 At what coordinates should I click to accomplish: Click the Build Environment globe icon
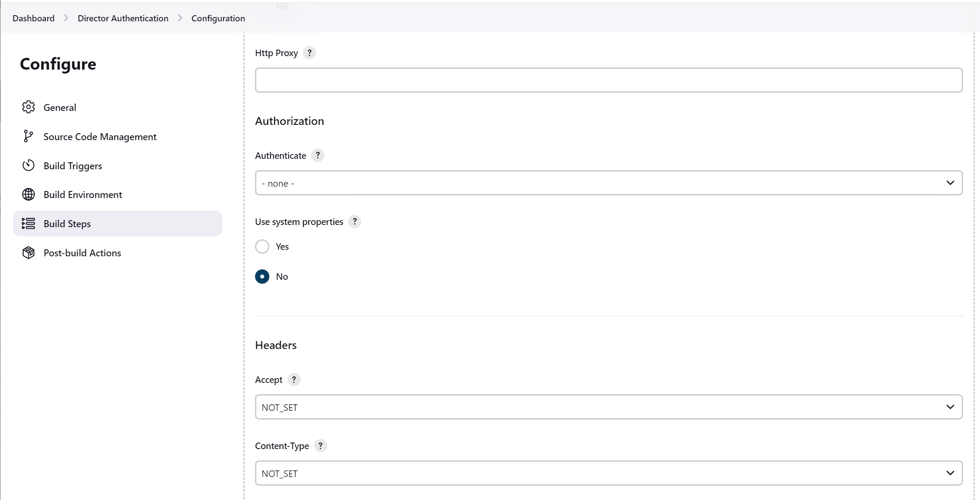[28, 195]
